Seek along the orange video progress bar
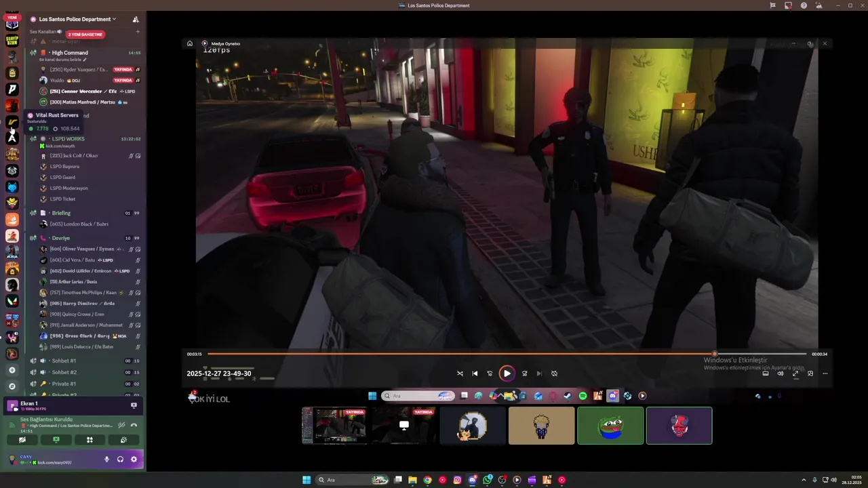 tap(507, 354)
